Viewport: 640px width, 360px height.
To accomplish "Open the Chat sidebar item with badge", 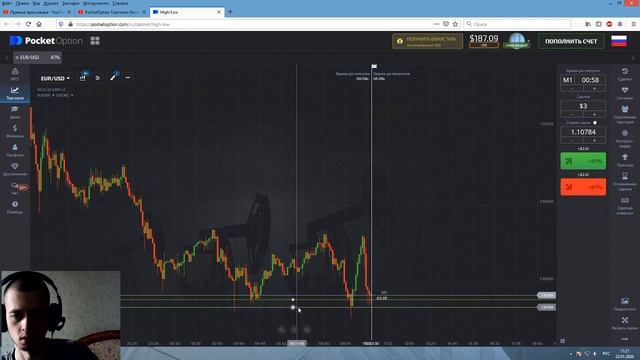I will point(15,188).
